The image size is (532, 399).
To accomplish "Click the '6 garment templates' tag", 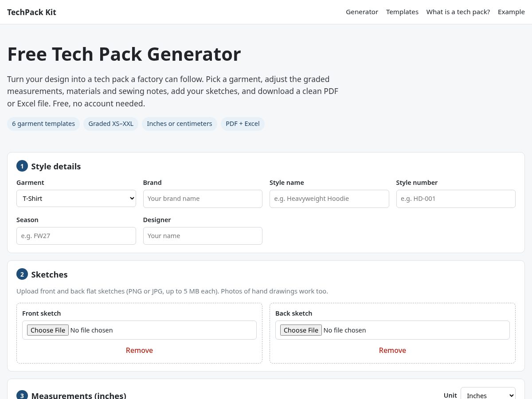I will (x=43, y=124).
